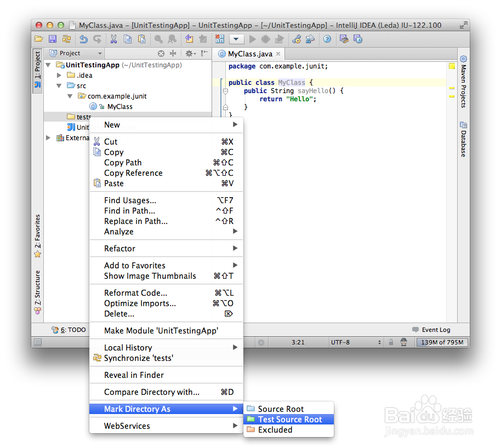Select the Cut scissors icon in the toolbar
The width and height of the screenshot is (501, 448).
(x=113, y=39)
